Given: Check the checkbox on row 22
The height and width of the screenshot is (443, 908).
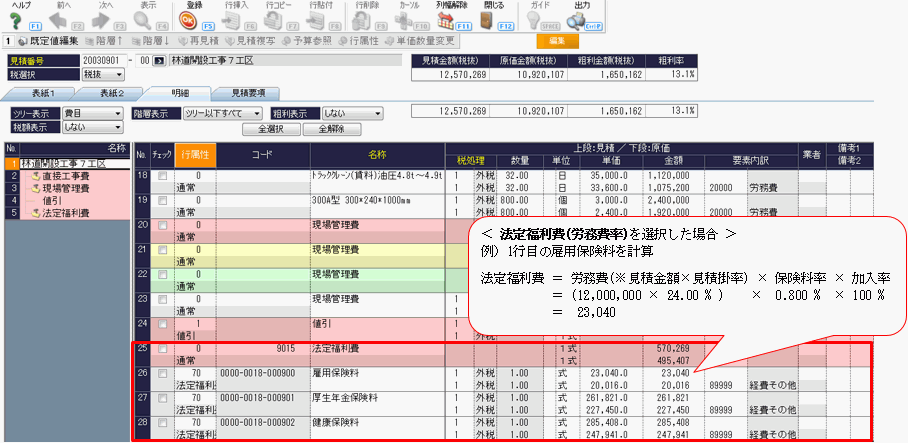Looking at the screenshot, I should click(163, 274).
